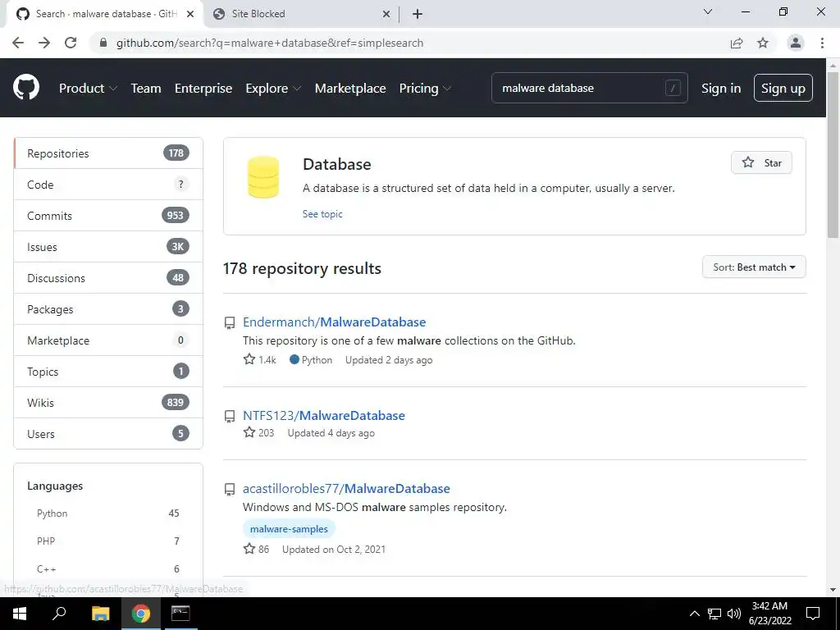Open Windows taskbar search

pyautogui.click(x=59, y=614)
